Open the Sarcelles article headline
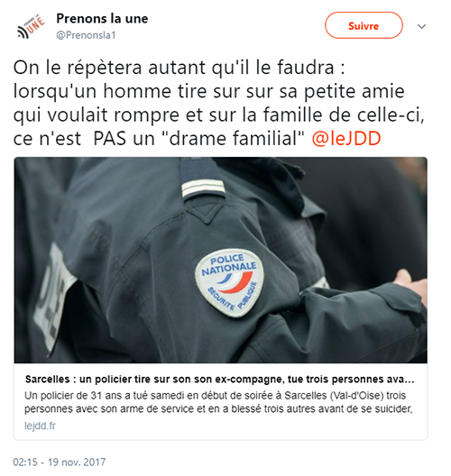Image resolution: width=451 pixels, height=476 pixels. [x=219, y=380]
